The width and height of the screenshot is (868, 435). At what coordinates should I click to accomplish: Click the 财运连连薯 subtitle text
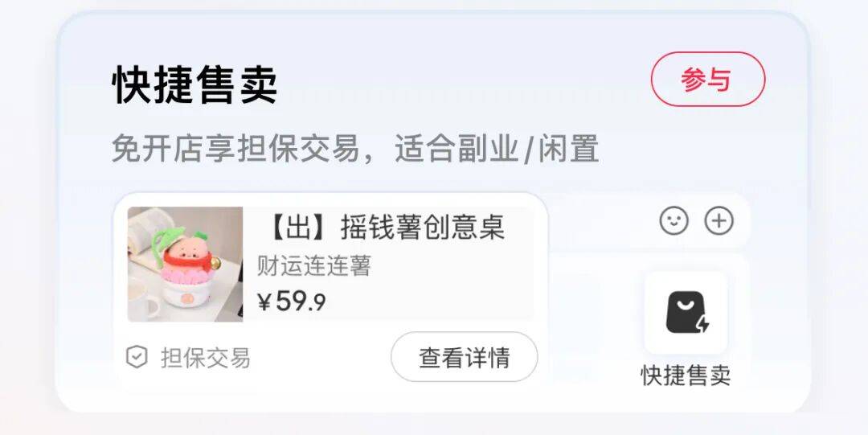coord(313,266)
